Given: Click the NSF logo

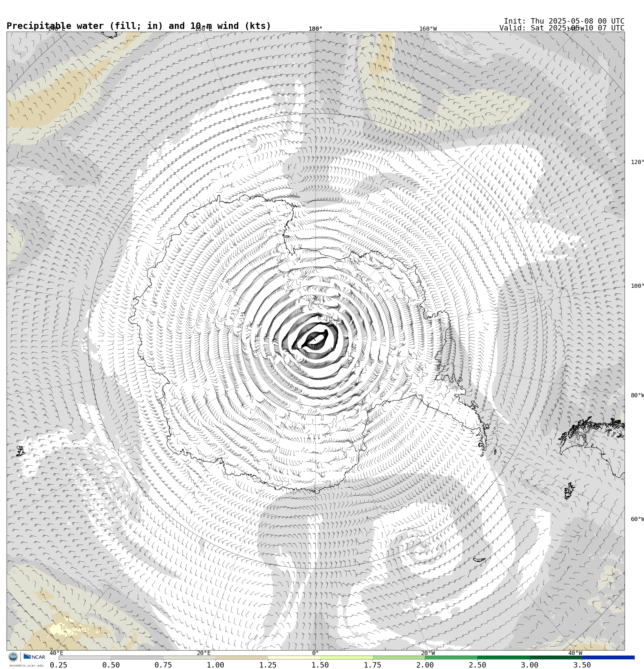Looking at the screenshot, I should [13, 657].
